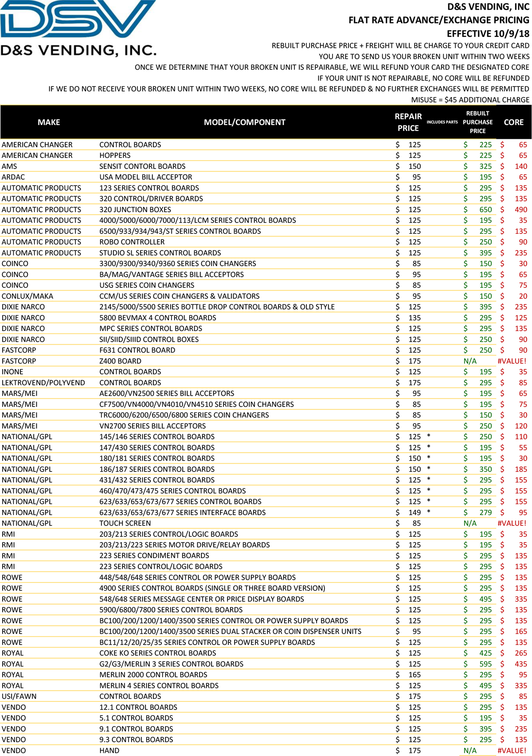Click '4900 SERIES CONTROL BOARDS' Rowe cell

(x=212, y=588)
